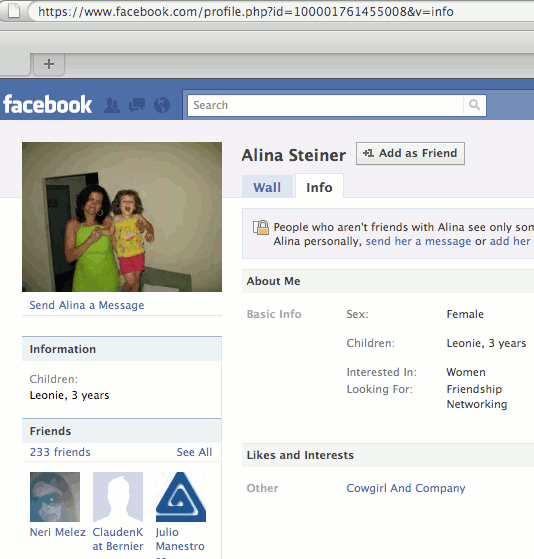Click the 'Basic Info' label
Viewport: 534px width, 559px height.
coord(274,314)
